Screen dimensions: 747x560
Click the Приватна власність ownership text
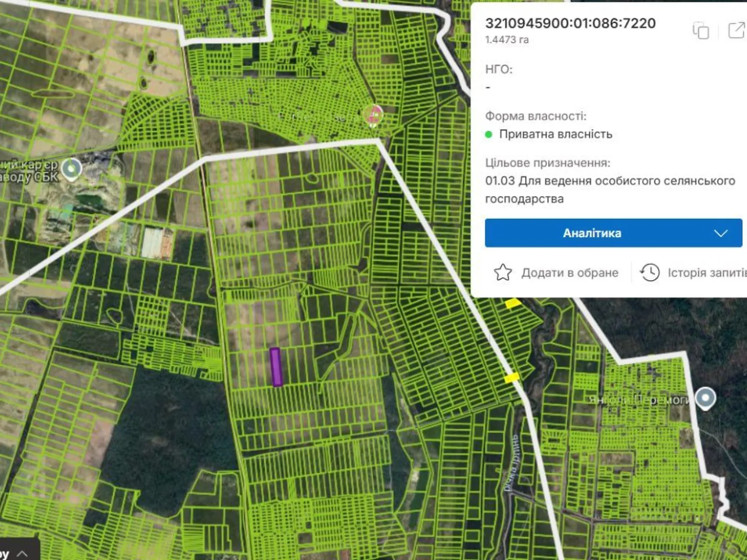coord(555,134)
